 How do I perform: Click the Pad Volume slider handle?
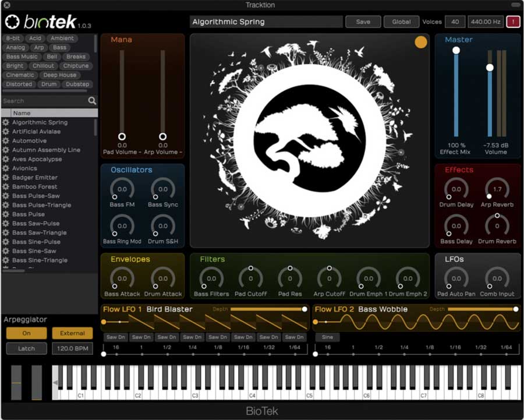click(x=122, y=136)
